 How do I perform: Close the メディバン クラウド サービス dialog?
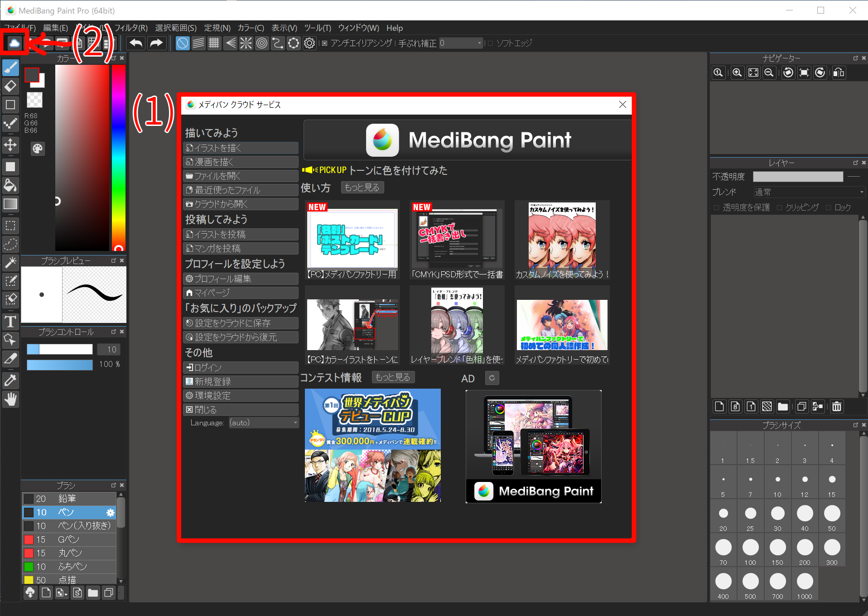click(622, 105)
